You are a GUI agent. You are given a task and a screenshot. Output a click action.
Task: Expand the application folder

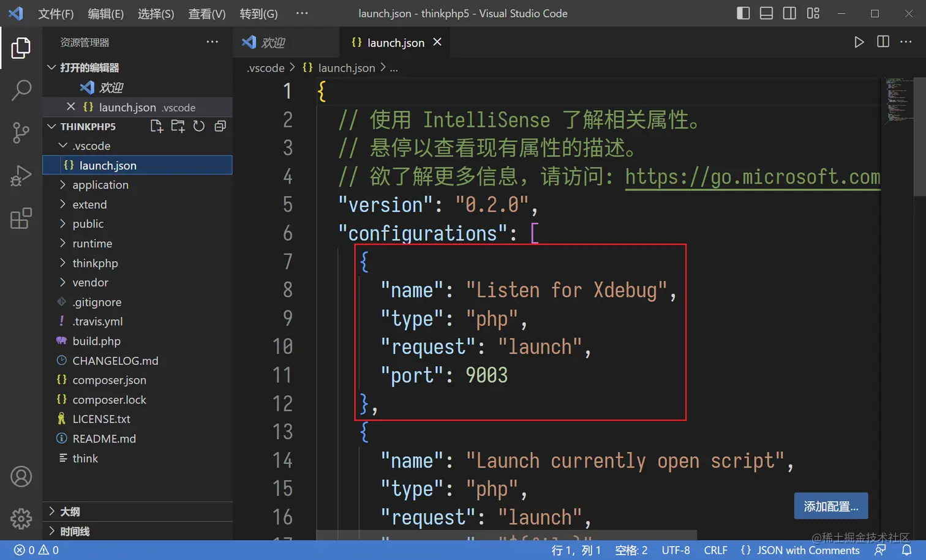62,184
